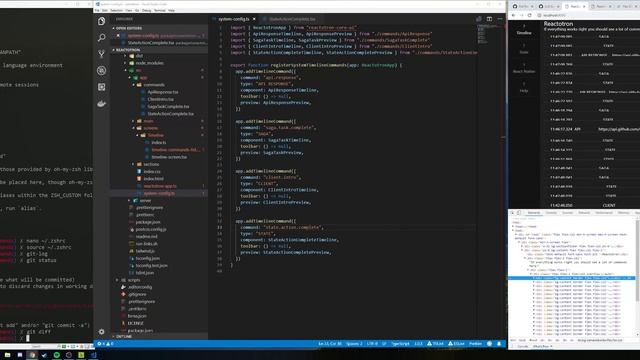640x360 pixels.
Task: Click the VS Code editor minimap
Action: [488, 35]
